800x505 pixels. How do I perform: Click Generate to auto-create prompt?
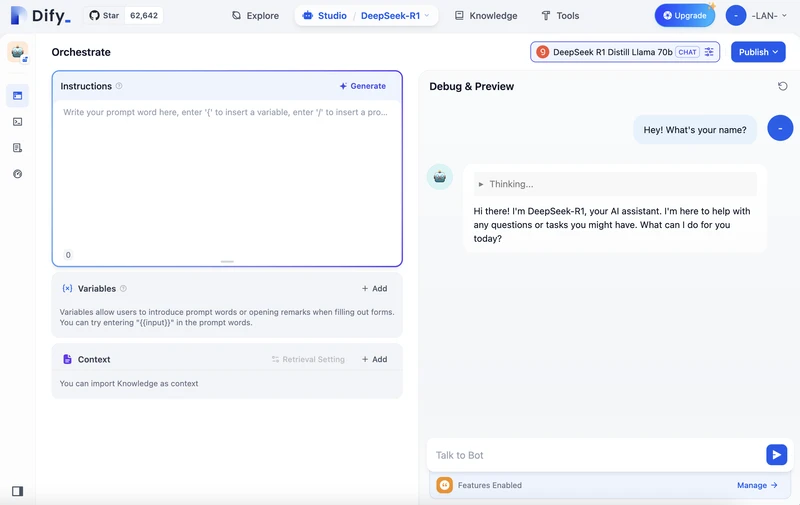click(x=363, y=86)
